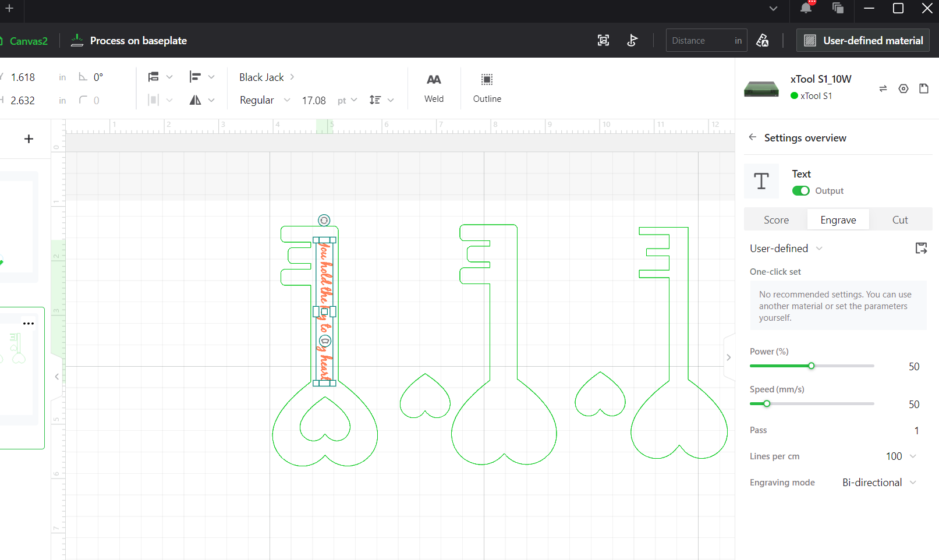Open the layer arrange icon

pos(154,77)
